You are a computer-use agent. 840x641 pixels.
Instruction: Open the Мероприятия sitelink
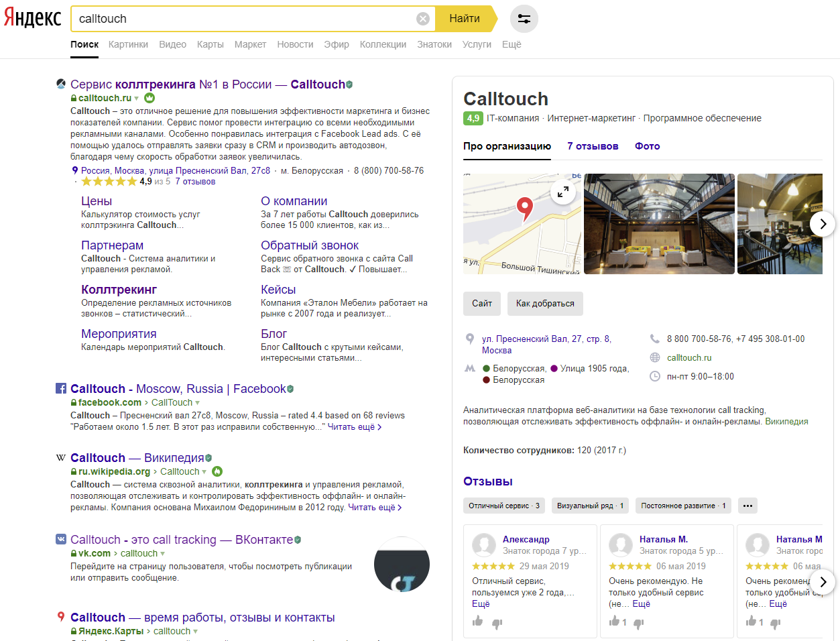click(119, 334)
